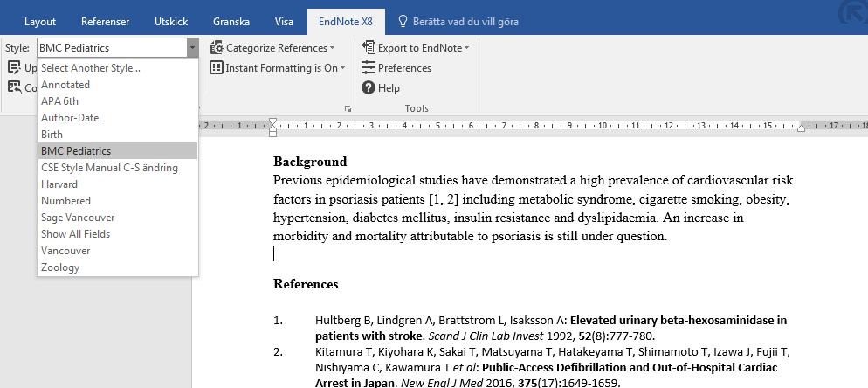The height and width of the screenshot is (388, 868).
Task: Click the References heading
Action: click(306, 284)
